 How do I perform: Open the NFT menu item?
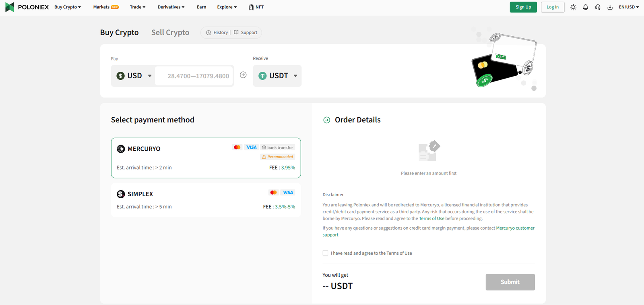coord(256,7)
